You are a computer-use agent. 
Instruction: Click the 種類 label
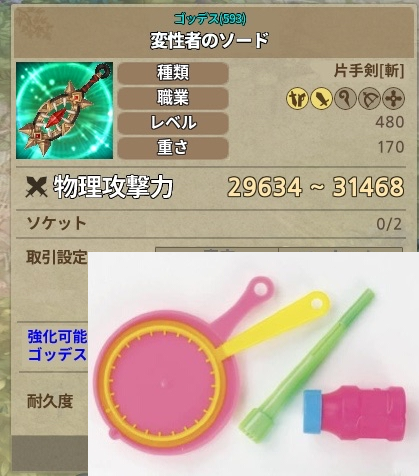173,72
